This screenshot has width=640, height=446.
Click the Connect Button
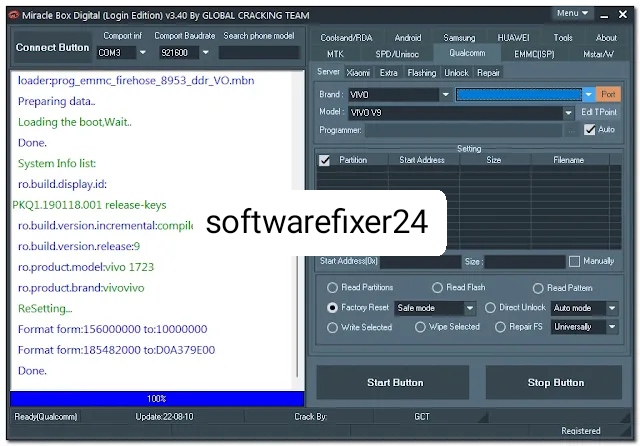(x=52, y=47)
